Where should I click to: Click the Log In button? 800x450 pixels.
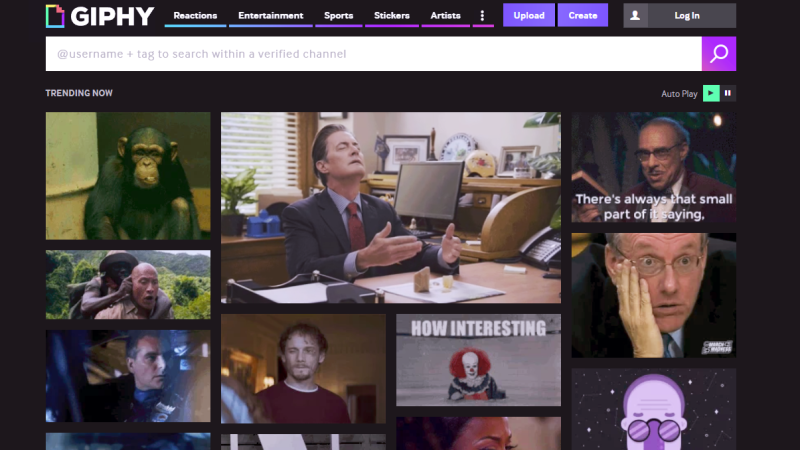[x=687, y=15]
